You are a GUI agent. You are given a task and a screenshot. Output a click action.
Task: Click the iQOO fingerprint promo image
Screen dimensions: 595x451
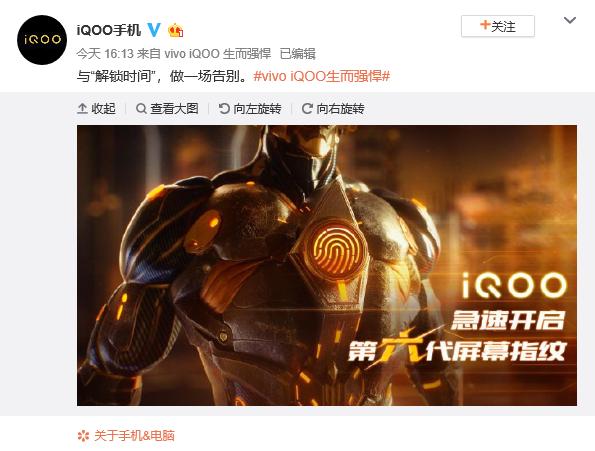pos(327,266)
